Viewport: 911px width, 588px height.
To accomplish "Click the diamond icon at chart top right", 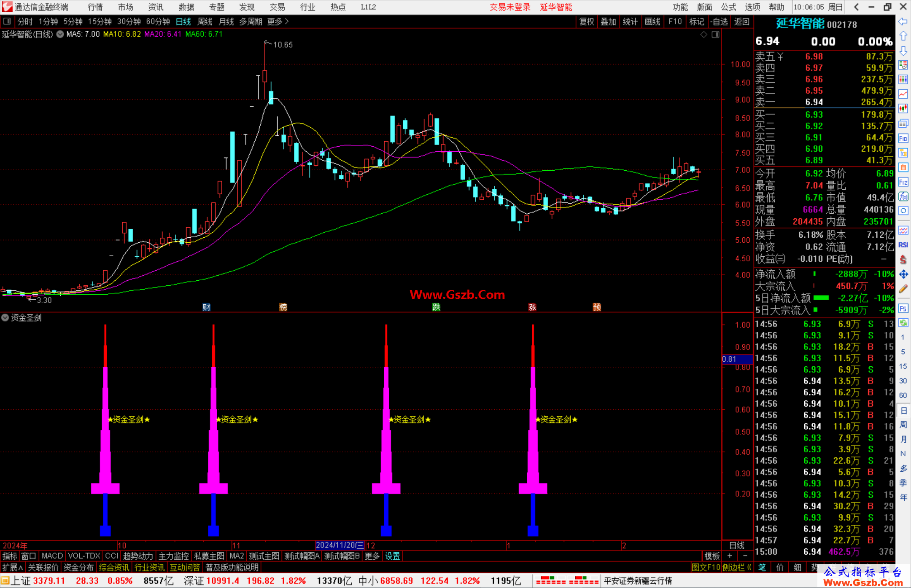I will pos(703,35).
